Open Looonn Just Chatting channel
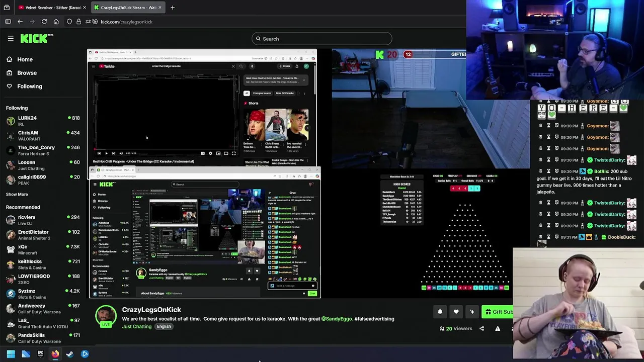 click(43, 165)
